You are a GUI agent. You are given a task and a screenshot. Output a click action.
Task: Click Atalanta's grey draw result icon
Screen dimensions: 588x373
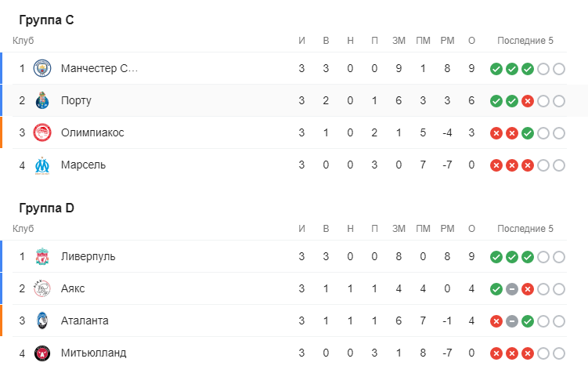pyautogui.click(x=512, y=321)
